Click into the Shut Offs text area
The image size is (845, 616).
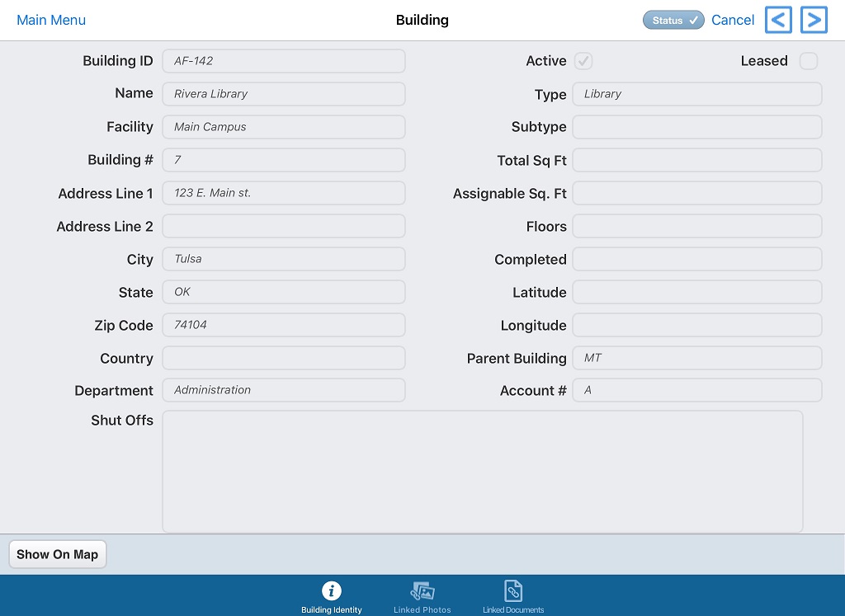pos(482,472)
